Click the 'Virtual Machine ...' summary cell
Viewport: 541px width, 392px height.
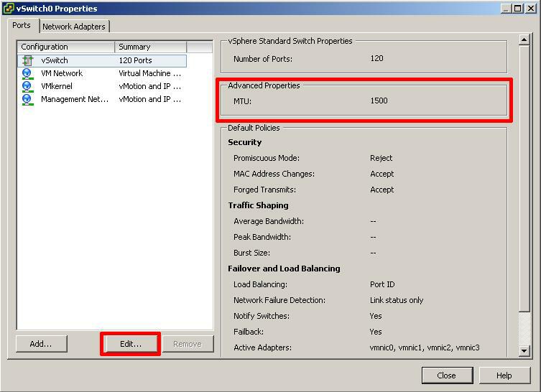(x=149, y=73)
